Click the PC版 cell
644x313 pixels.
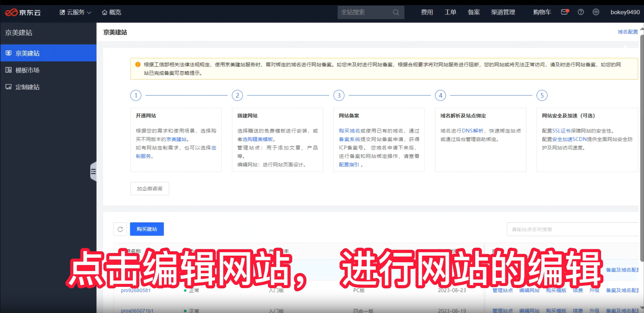click(x=359, y=291)
